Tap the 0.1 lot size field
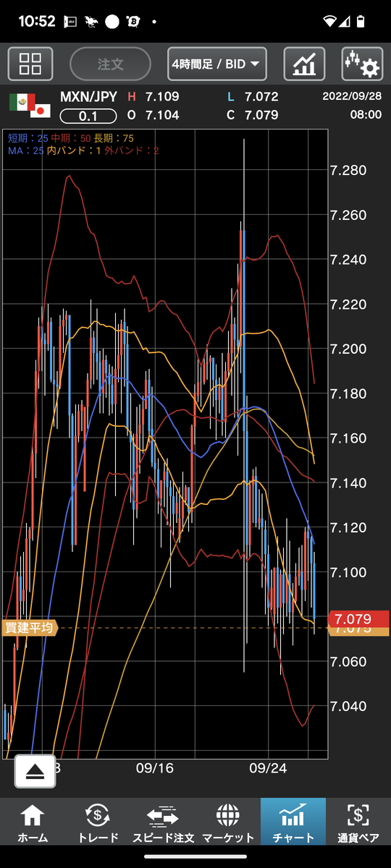The height and width of the screenshot is (868, 391). click(x=88, y=116)
